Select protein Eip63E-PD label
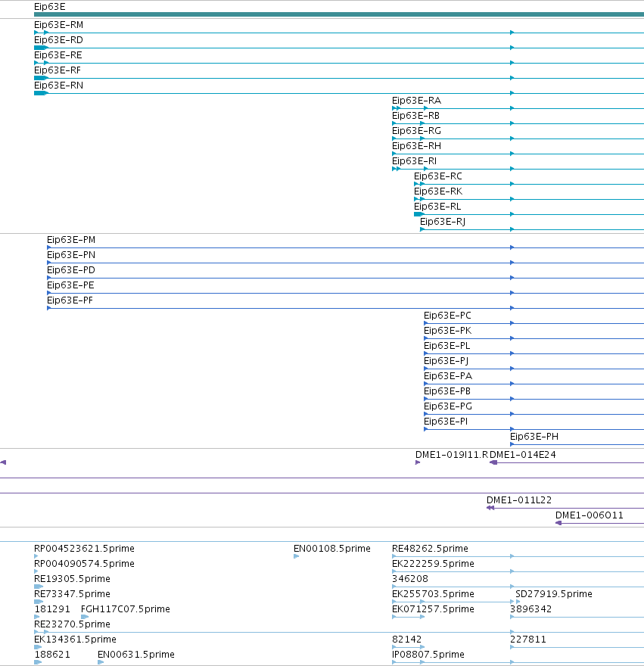Viewport: 644px width, 666px height. click(x=71, y=270)
